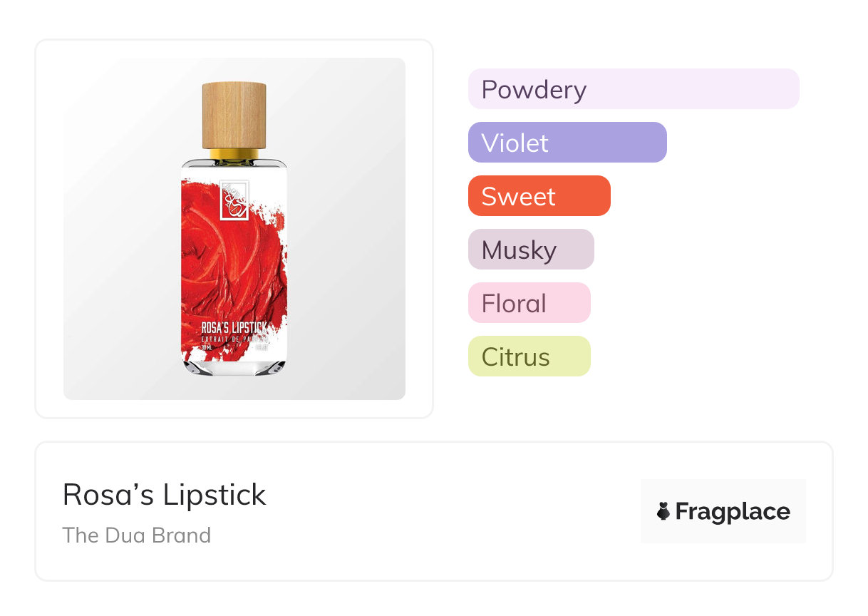Viewport: 868px width, 616px height.
Task: Click the wooden bottle cap
Action: [x=234, y=114]
